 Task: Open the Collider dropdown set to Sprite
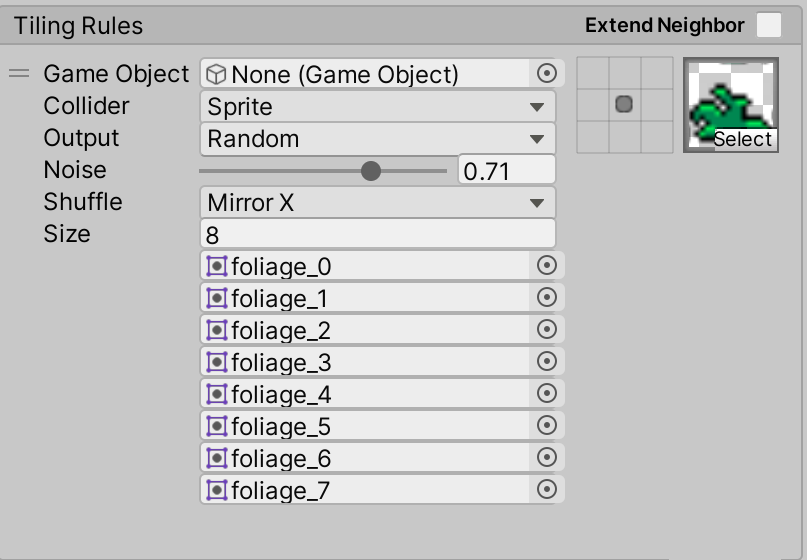click(377, 106)
